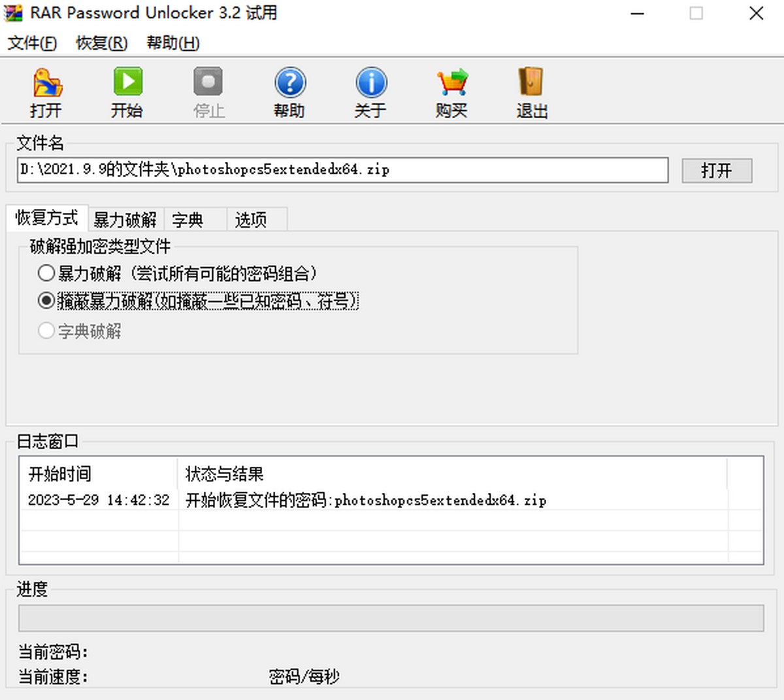Screen dimensions: 784x700
Task: Click the 状态与结果 column header
Action: click(x=452, y=473)
